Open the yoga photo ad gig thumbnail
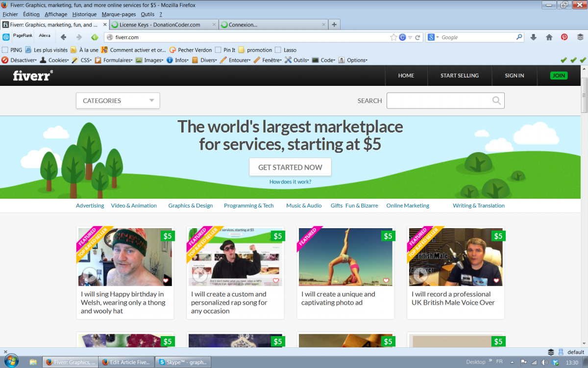Screen dimensions: 588x368 point(345,257)
